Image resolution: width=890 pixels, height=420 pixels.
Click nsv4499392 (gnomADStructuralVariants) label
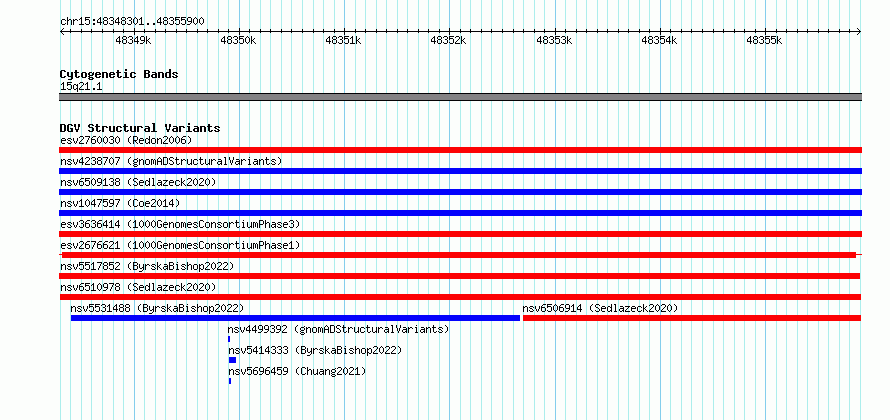coord(338,329)
